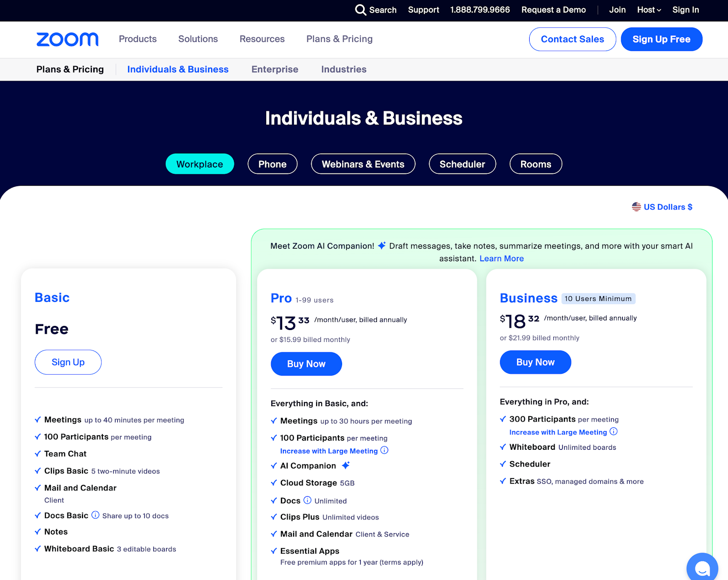Click the info icon near Increase with Large Meeting
Screen dimensions: 728x580
click(x=384, y=451)
